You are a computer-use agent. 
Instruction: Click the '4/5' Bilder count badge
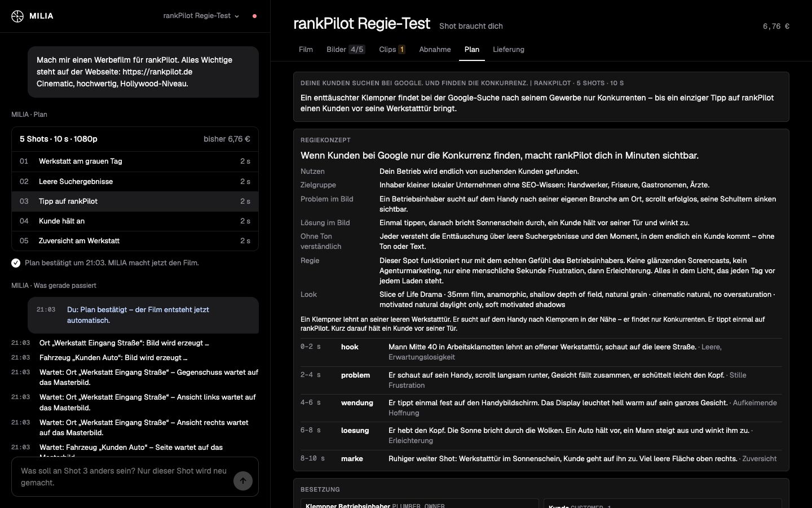(x=357, y=50)
